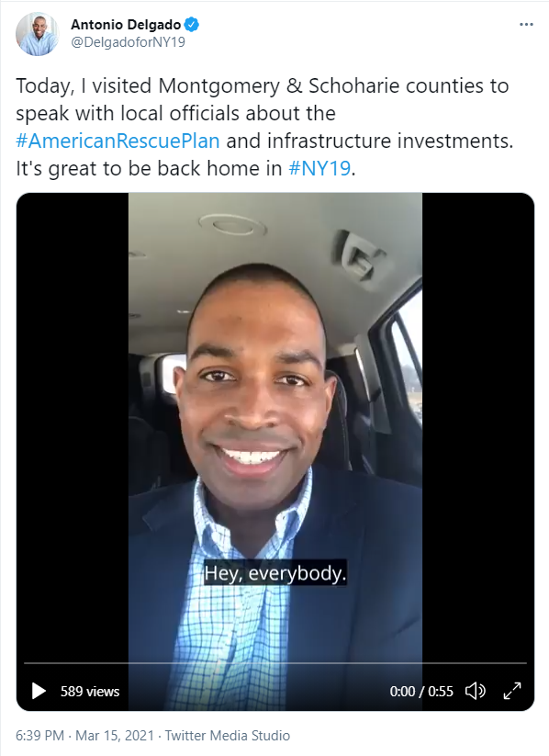Open the Antonio Delgado display name
The width and height of the screenshot is (549, 756).
coord(126,24)
